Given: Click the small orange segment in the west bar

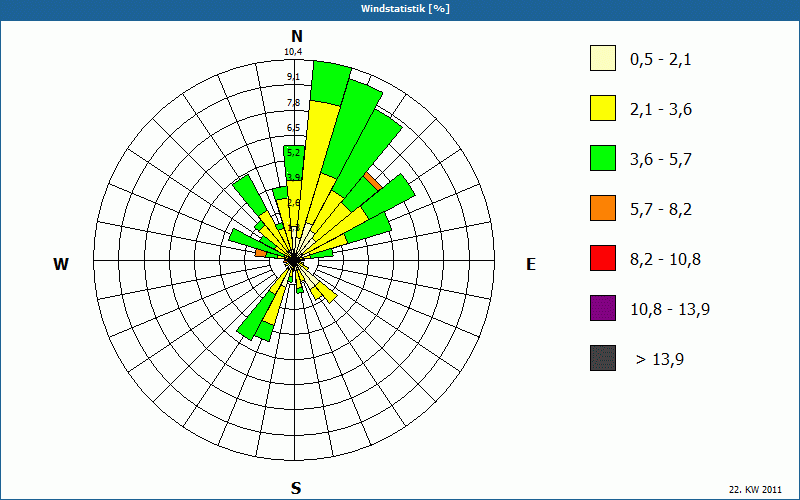Looking at the screenshot, I should [261, 253].
